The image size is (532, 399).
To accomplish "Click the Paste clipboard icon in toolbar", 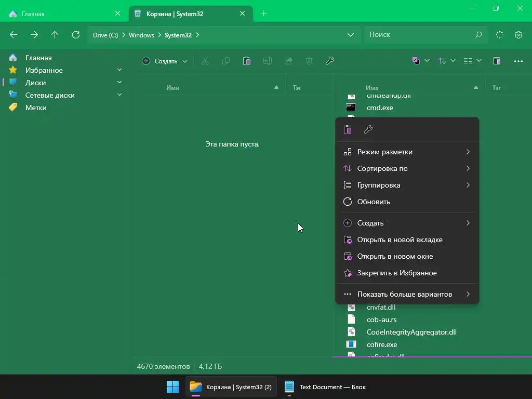I will (247, 61).
